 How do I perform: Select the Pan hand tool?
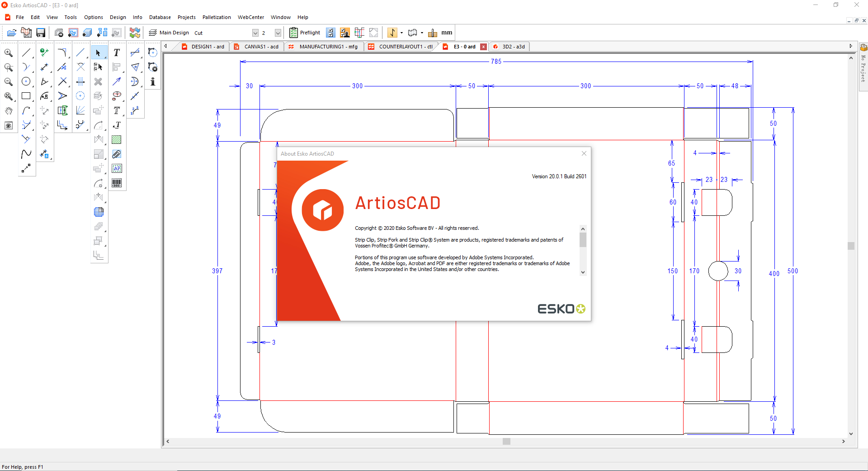9,111
